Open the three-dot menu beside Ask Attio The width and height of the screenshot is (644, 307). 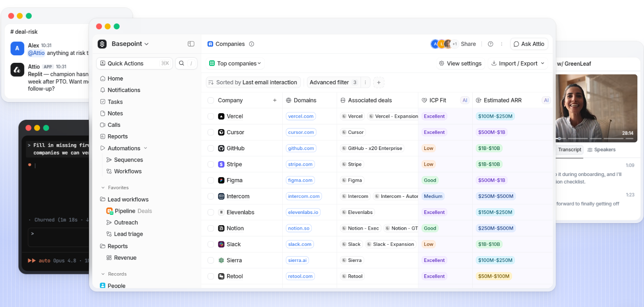(x=502, y=44)
